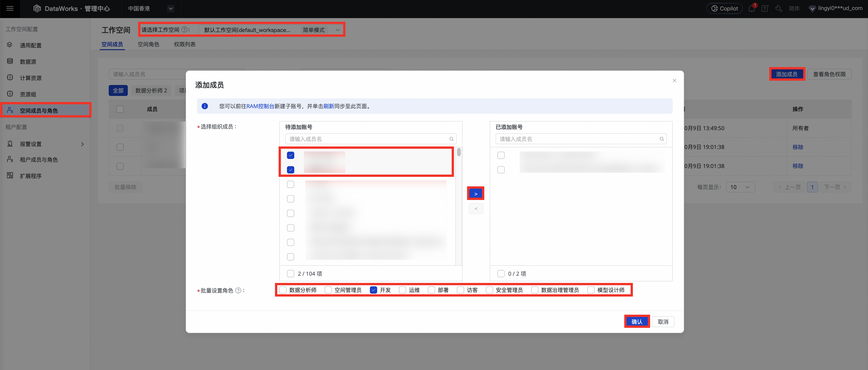Screen dimensions: 868x370
Task: Open the hamburger menu in top bar
Action: pos(10,8)
